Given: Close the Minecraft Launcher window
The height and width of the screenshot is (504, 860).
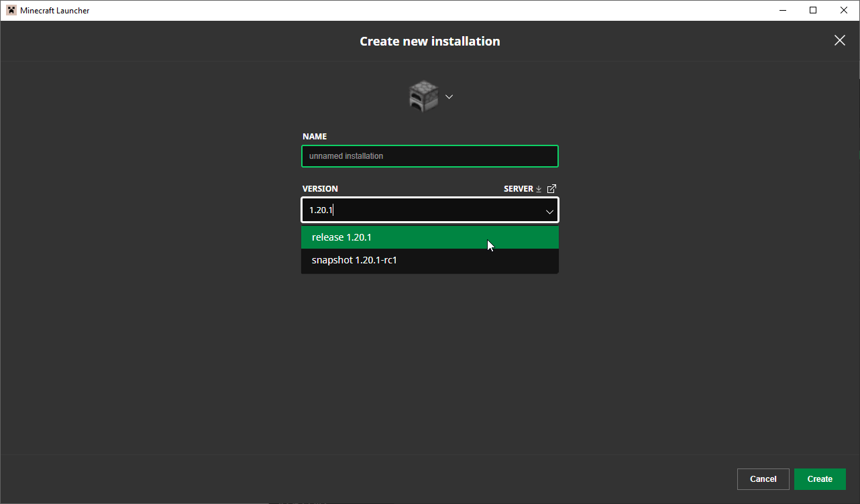Looking at the screenshot, I should (x=844, y=10).
